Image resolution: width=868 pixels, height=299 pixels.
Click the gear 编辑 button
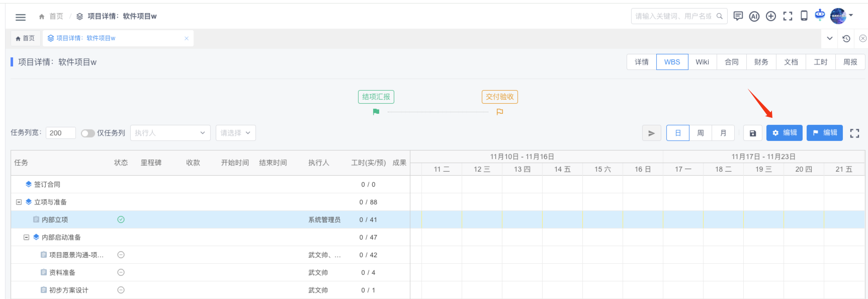[x=784, y=133]
